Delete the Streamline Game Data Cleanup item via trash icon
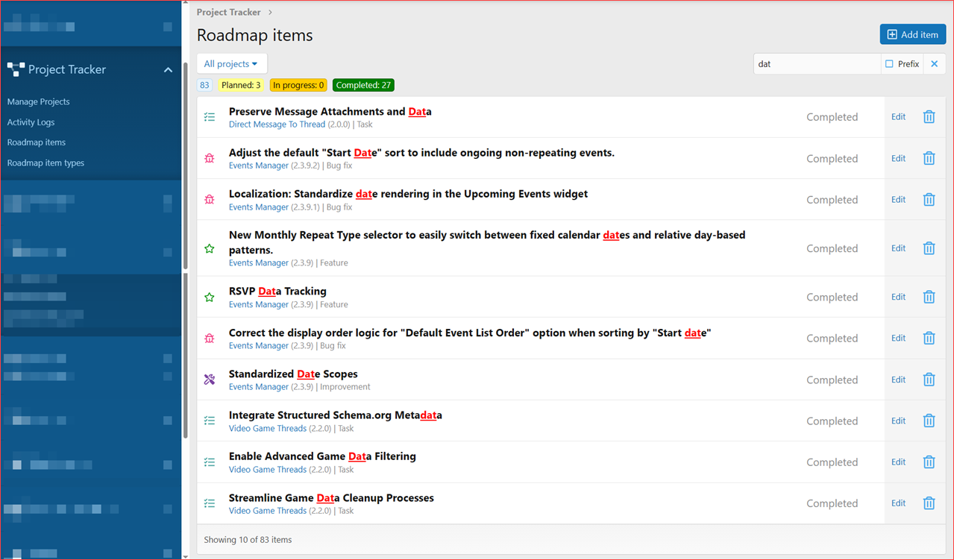 pyautogui.click(x=929, y=503)
